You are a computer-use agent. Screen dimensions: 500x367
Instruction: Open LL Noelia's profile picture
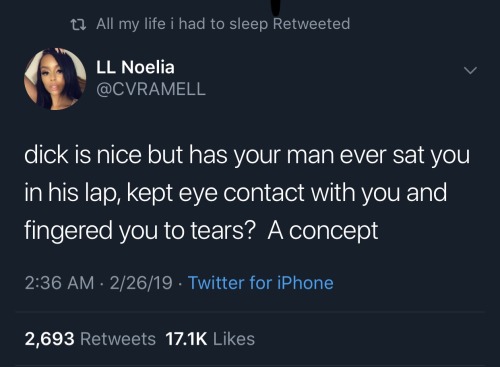[55, 79]
